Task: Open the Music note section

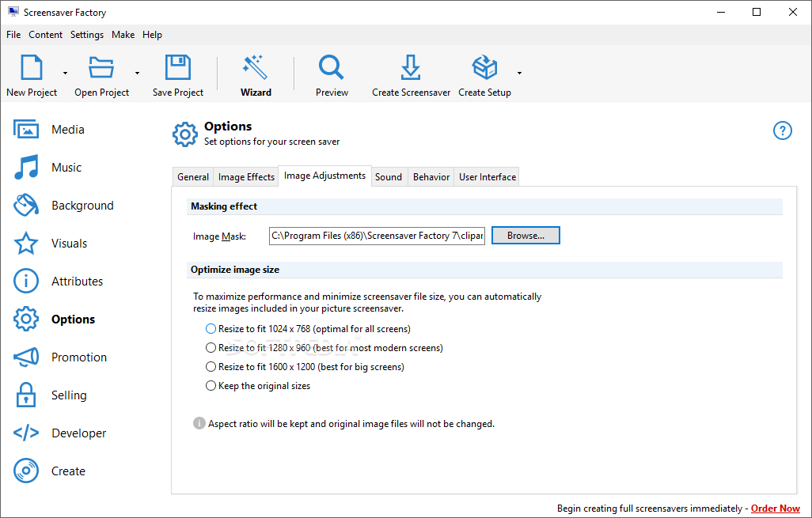Action: (26, 167)
